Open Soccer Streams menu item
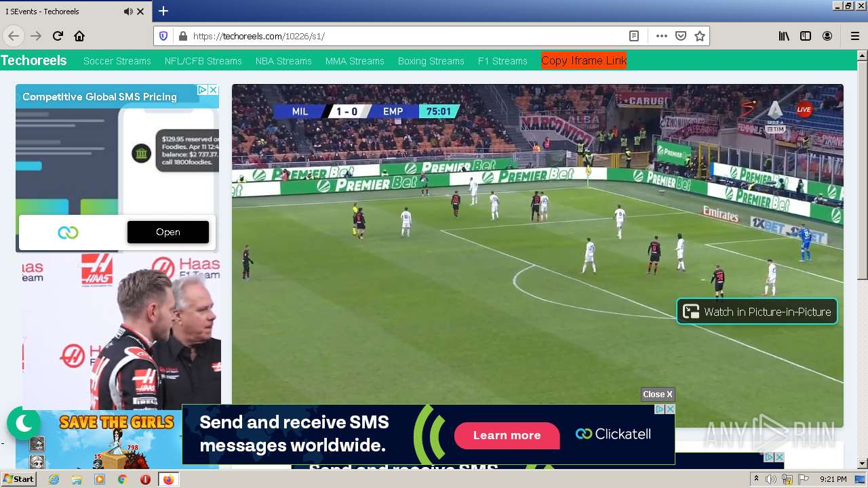Screen dimensions: 868x488 [117, 61]
